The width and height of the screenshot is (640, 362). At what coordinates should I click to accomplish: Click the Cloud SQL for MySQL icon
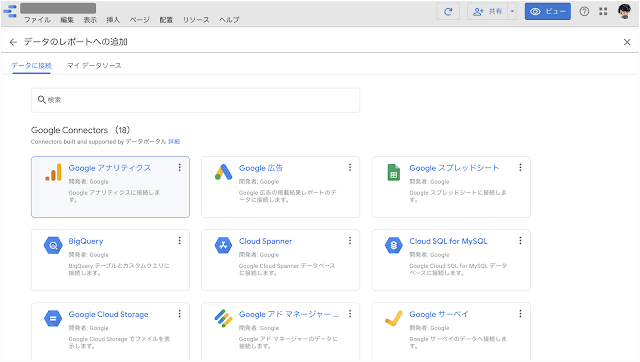tap(393, 245)
